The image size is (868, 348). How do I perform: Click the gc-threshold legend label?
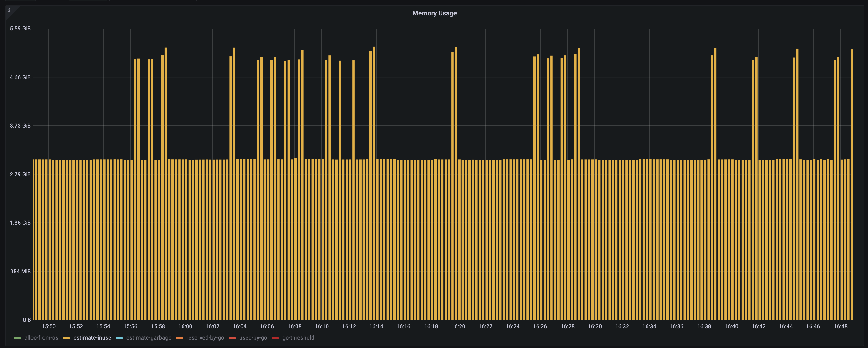(298, 337)
